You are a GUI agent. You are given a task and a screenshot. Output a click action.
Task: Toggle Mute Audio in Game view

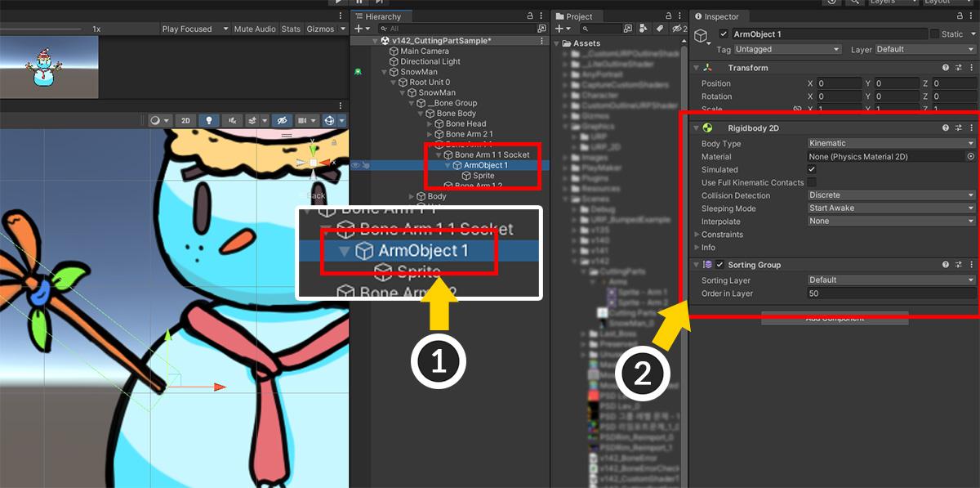[x=255, y=29]
